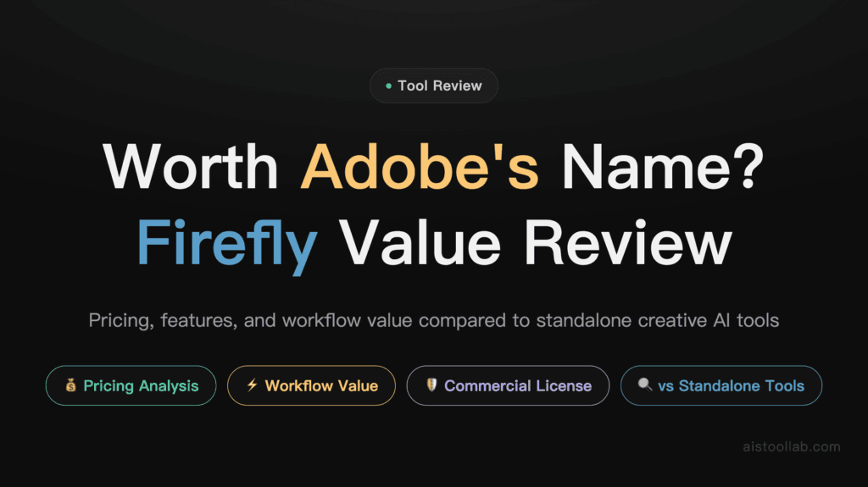Open the Commercial License tag
Screen dimensions: 868x487
pos(508,385)
